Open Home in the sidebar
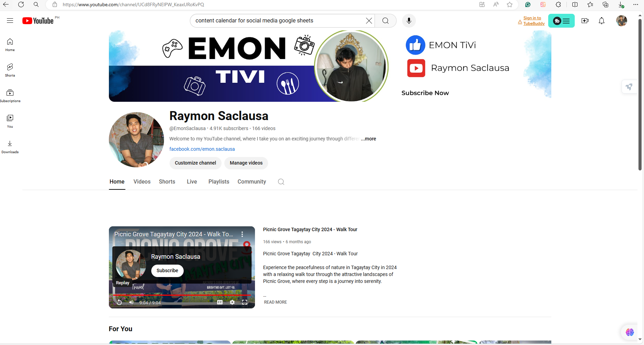Image resolution: width=644 pixels, height=345 pixels. (x=10, y=45)
